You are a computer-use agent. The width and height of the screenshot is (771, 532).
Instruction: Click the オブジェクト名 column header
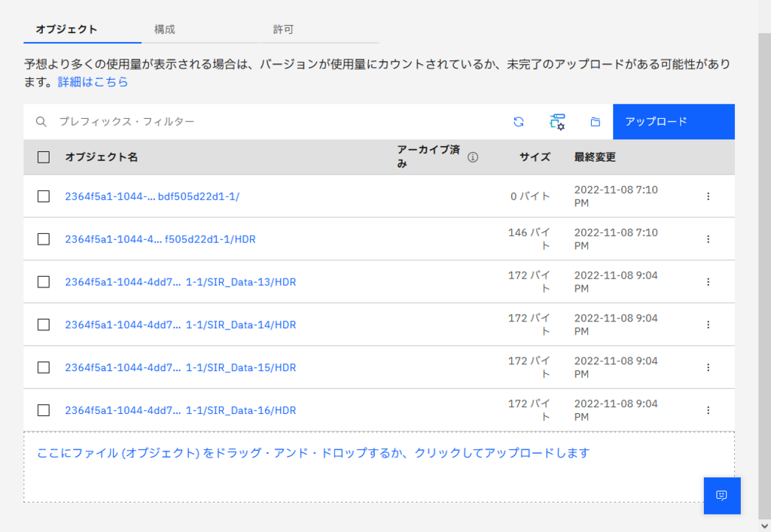(102, 157)
